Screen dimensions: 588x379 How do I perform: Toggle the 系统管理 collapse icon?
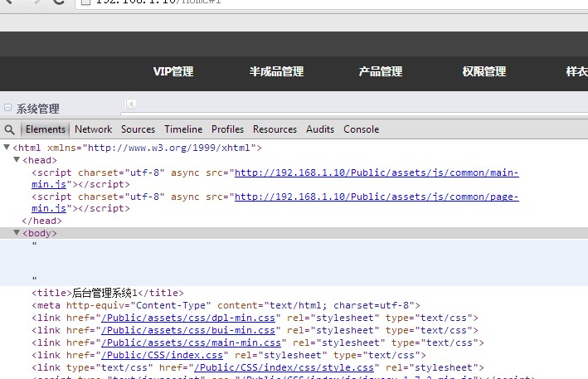tap(8, 108)
